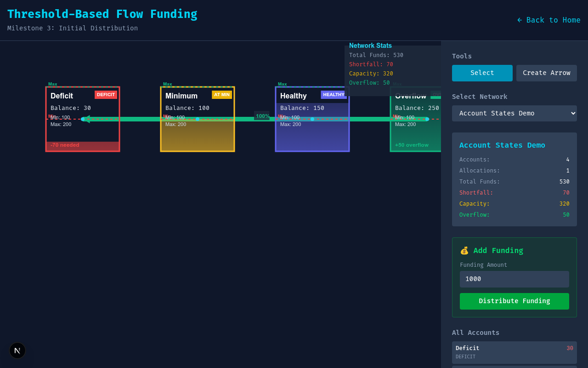Toggle the 100% allocation label on the flow arrow
The height and width of the screenshot is (368, 588).
[262, 116]
